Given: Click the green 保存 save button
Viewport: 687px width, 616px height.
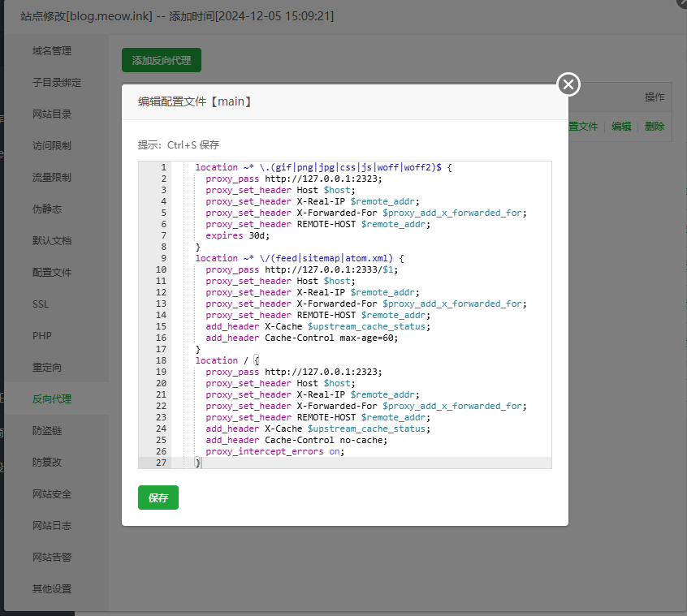Looking at the screenshot, I should pos(158,498).
